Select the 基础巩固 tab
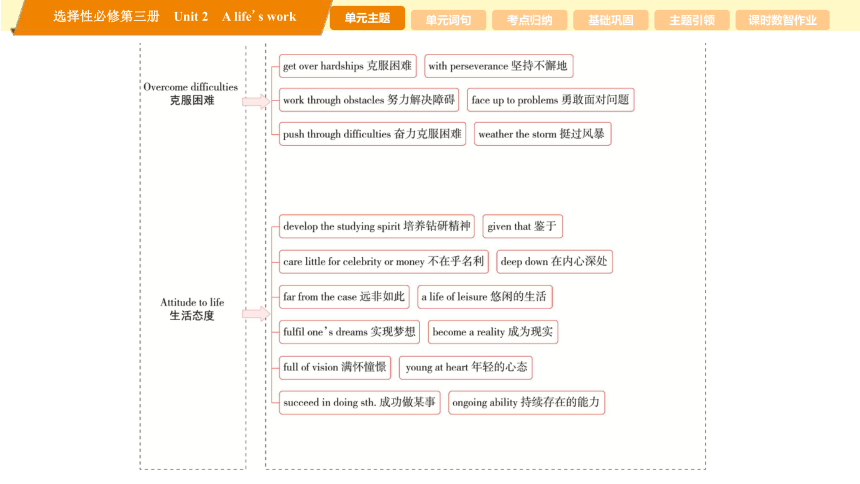 610,20
